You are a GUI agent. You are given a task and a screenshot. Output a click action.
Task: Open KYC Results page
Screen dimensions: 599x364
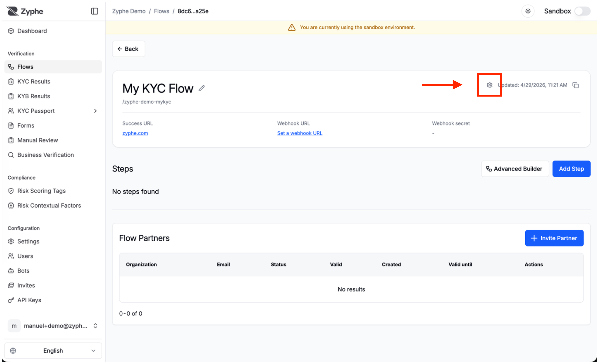(x=53, y=81)
